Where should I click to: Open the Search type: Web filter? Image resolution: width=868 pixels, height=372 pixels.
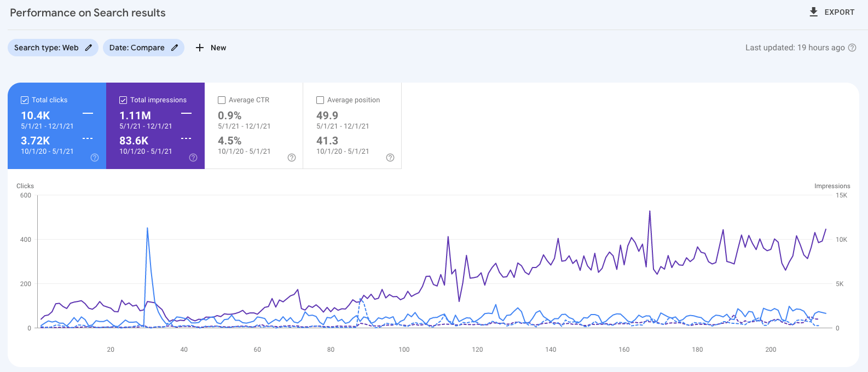pos(47,48)
